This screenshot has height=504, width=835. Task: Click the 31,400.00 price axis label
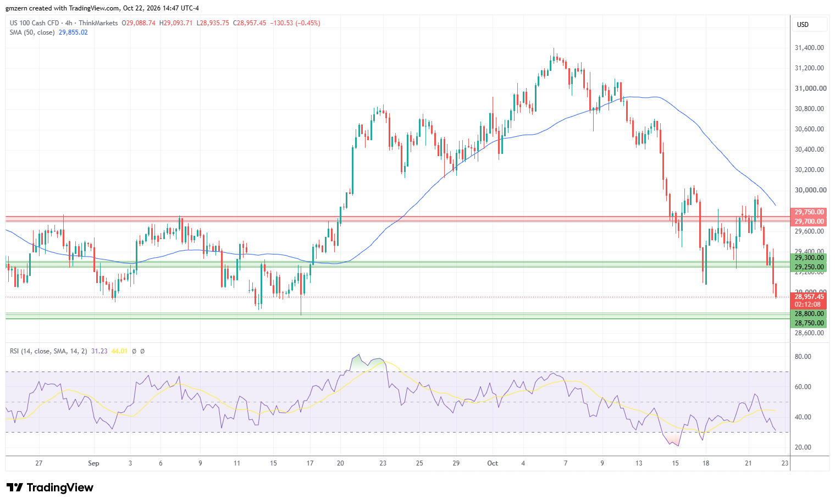(809, 48)
